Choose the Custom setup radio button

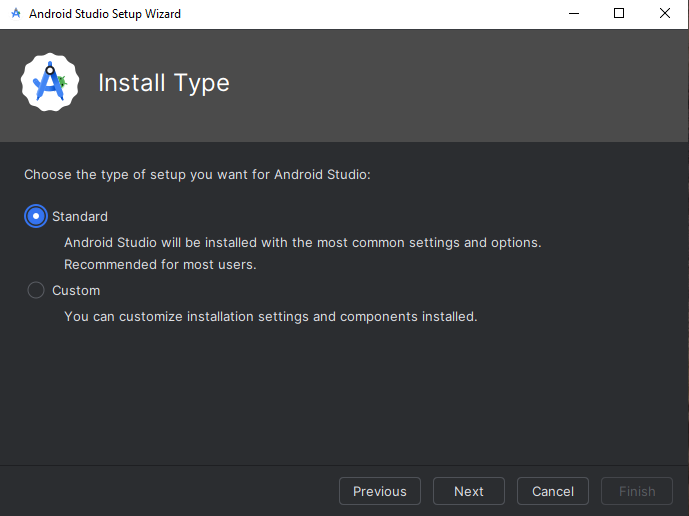pyautogui.click(x=36, y=290)
